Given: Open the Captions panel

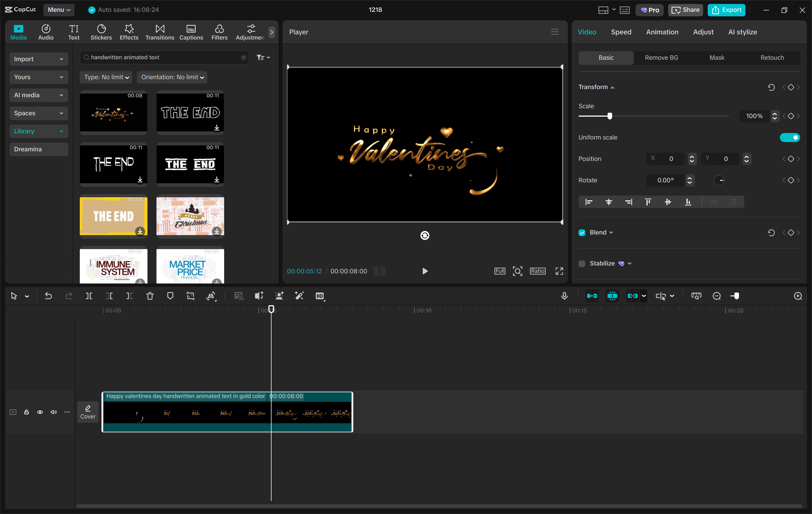Looking at the screenshot, I should [191, 32].
